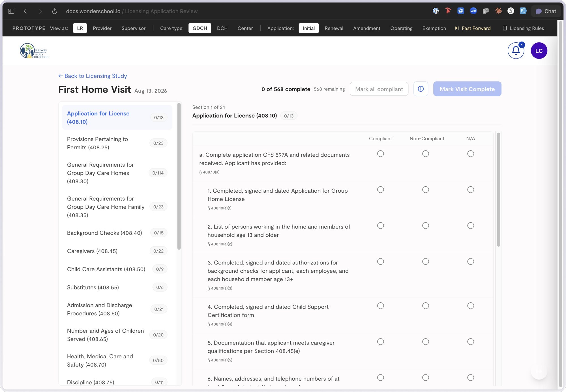Open Application for License (408.10) section
Screen dimensions: 566x392
pyautogui.click(x=117, y=117)
